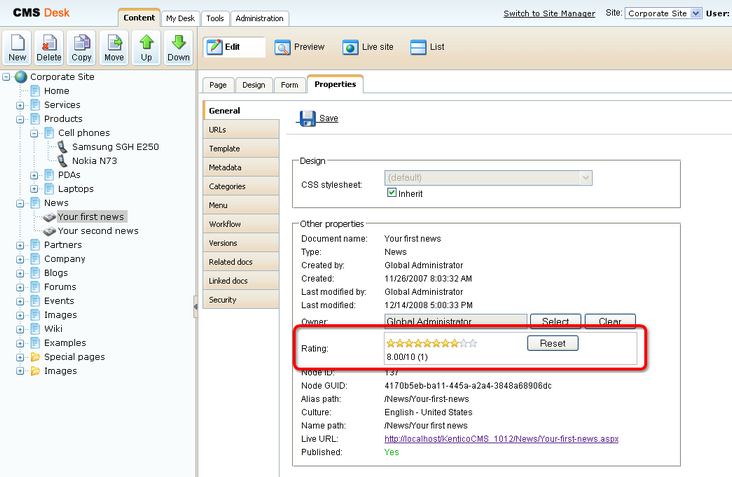The height and width of the screenshot is (477, 732).
Task: Click the Corporate Site globe icon
Action: [21, 77]
